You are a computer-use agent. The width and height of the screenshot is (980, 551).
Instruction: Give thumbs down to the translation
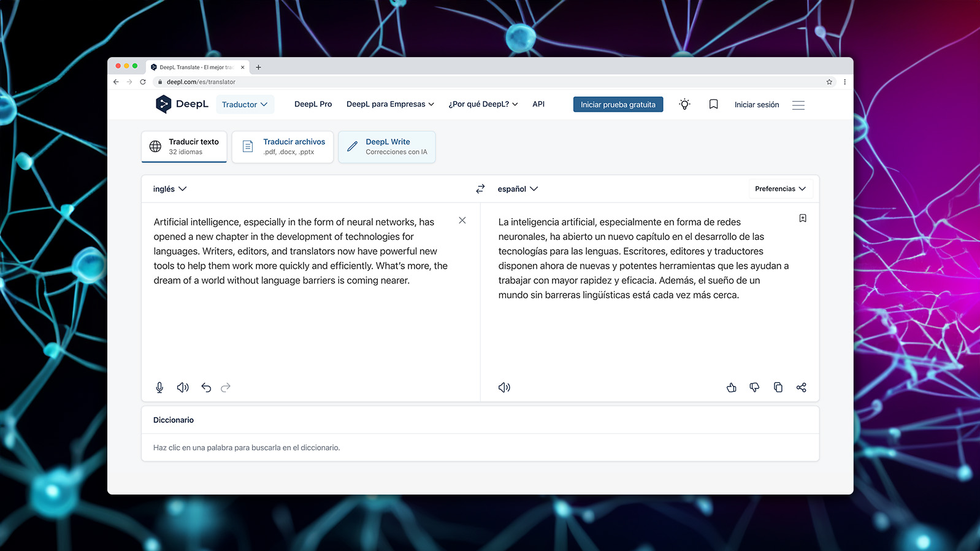click(x=754, y=387)
